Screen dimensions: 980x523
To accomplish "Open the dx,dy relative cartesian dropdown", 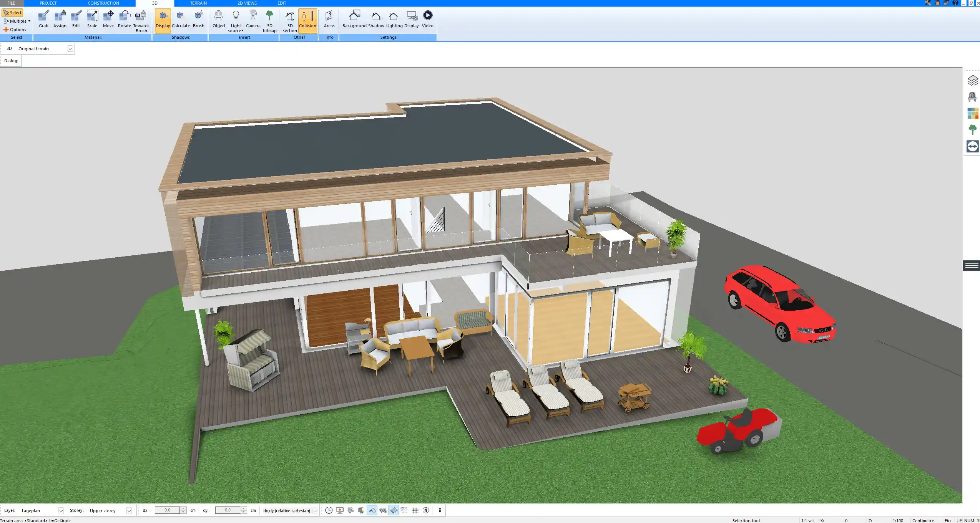I will 315,511.
